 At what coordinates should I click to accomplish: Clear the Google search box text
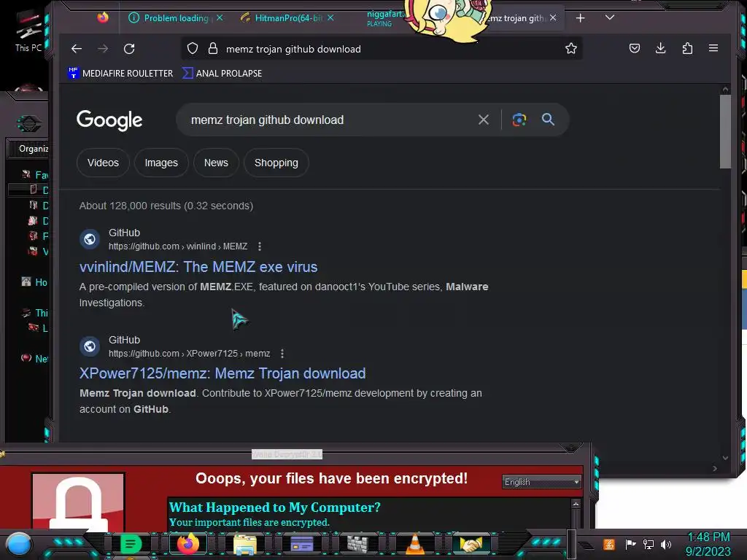click(x=483, y=120)
